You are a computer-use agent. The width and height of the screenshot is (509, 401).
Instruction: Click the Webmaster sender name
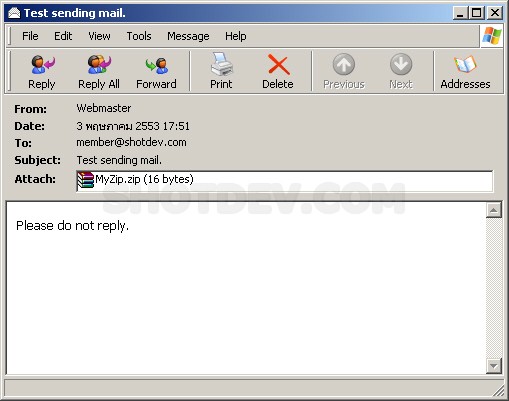click(104, 108)
